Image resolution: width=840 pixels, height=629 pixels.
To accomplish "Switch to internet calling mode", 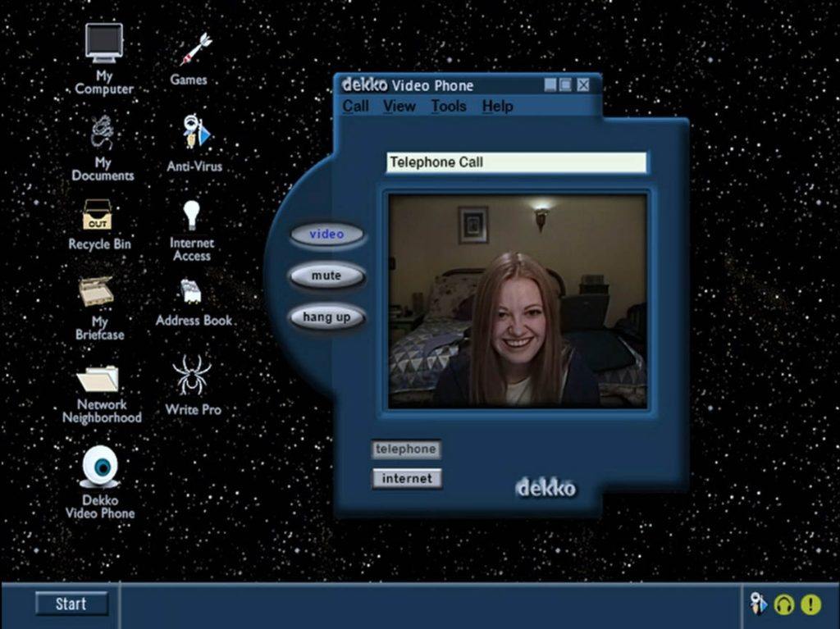I will (406, 478).
